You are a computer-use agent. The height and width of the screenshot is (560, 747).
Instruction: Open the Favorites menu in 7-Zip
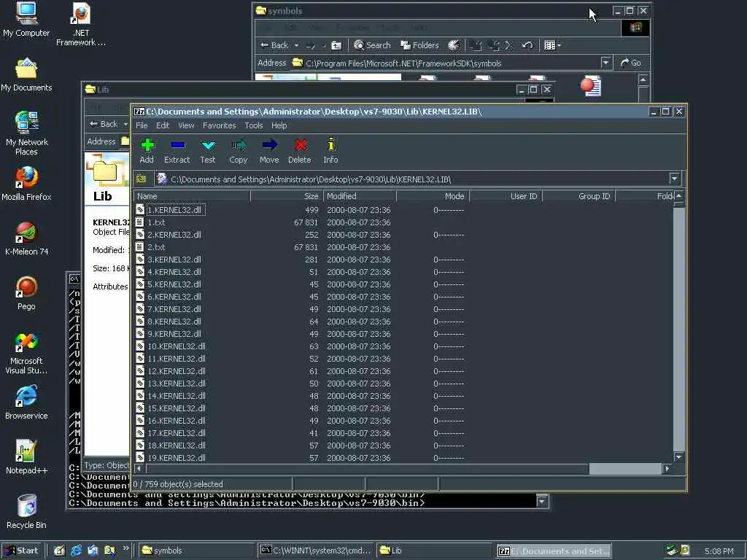point(219,125)
